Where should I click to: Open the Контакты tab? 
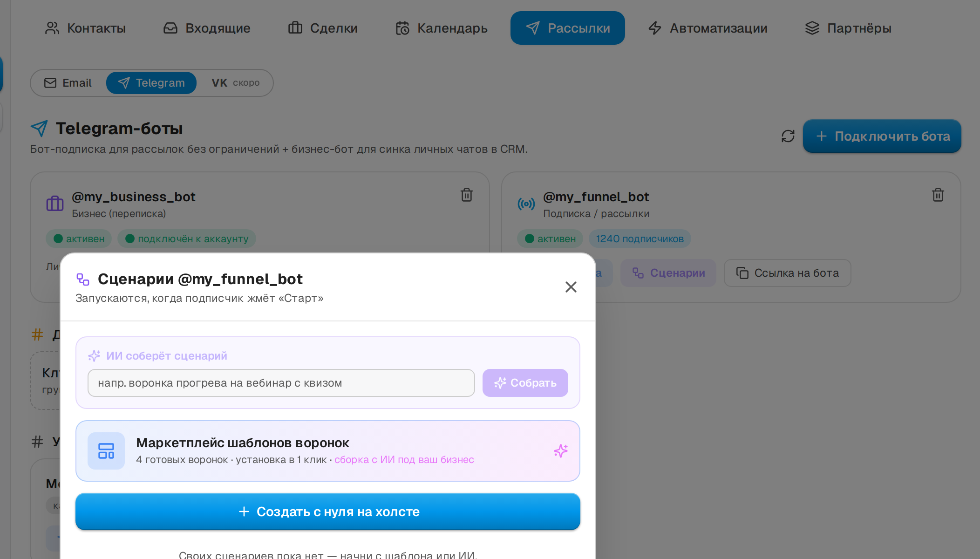(x=85, y=28)
